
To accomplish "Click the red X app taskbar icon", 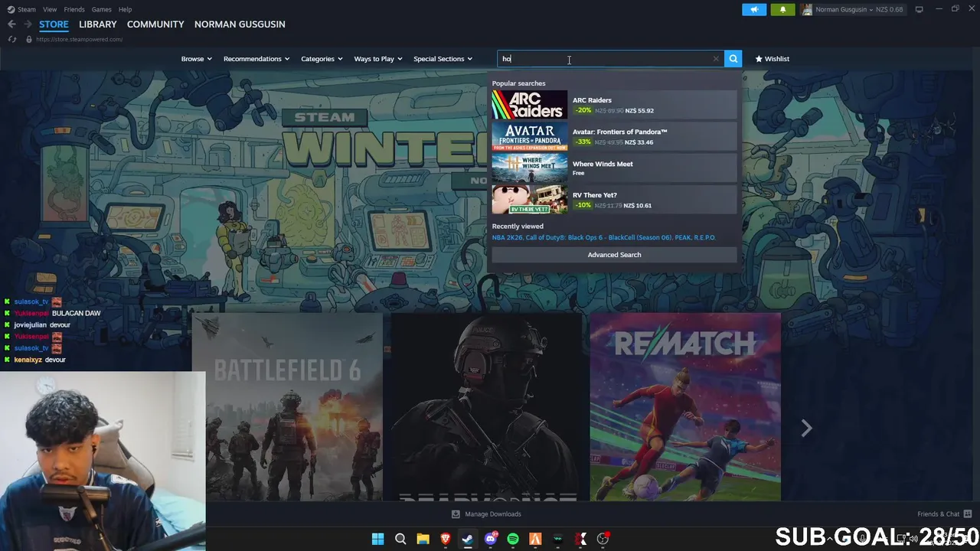I will 580,539.
